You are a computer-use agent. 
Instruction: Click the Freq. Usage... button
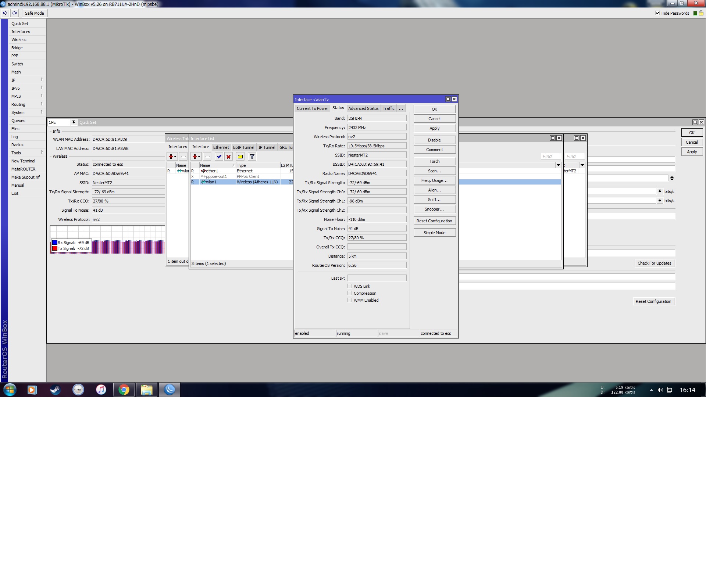[434, 180]
